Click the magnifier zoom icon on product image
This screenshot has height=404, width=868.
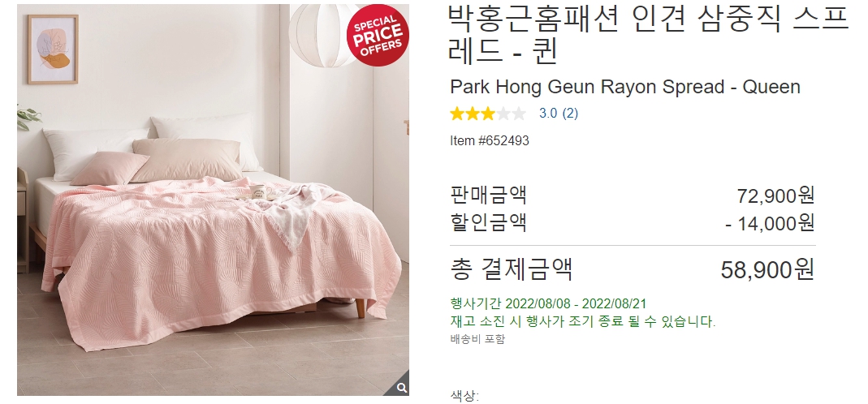[x=402, y=388]
